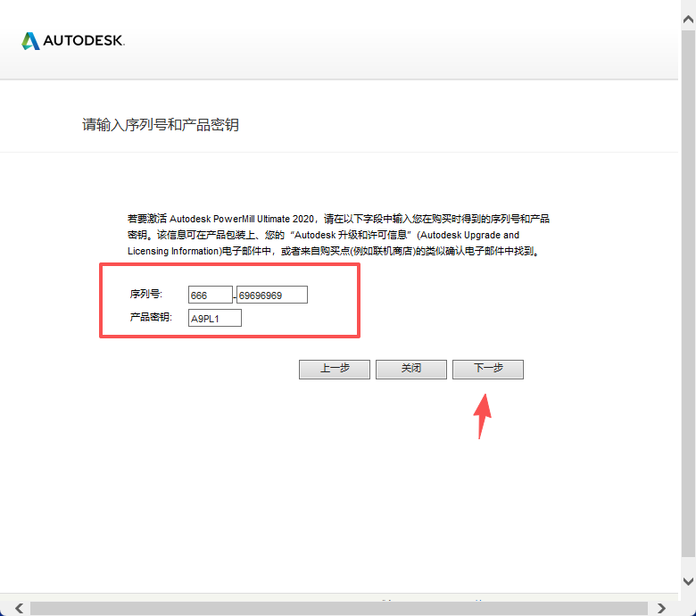
Task: Focus the product key field A9PL1
Action: [215, 318]
